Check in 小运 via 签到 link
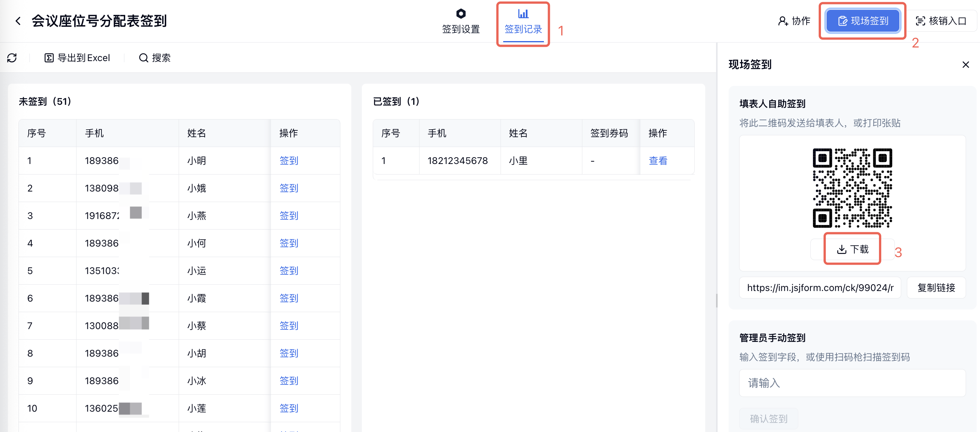Viewport: 980px width, 432px height. [289, 271]
